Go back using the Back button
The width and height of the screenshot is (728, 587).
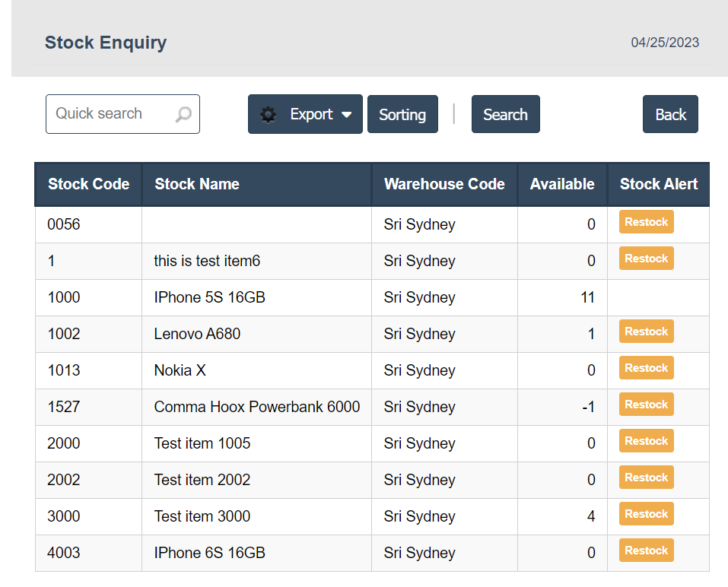[x=670, y=115]
